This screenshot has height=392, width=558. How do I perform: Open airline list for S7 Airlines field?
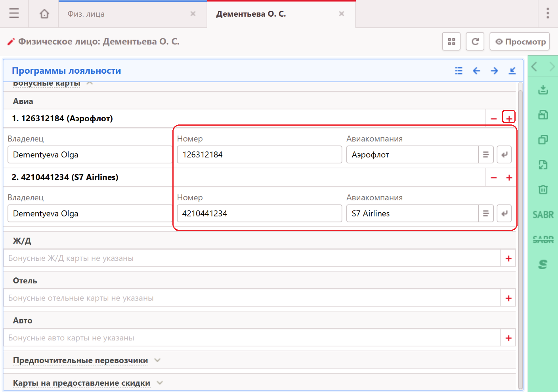pyautogui.click(x=485, y=214)
